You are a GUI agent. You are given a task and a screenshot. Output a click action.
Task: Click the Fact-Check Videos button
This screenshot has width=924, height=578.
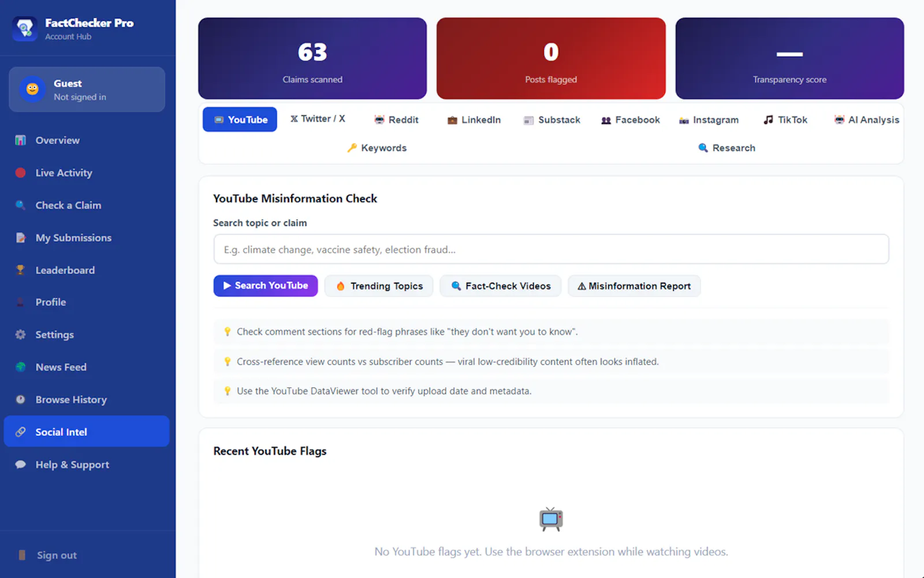point(500,286)
